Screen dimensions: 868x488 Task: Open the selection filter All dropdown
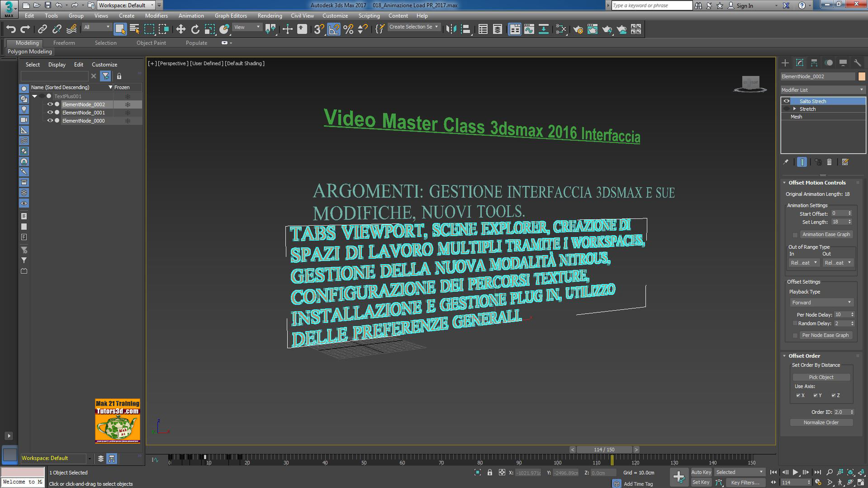[97, 27]
